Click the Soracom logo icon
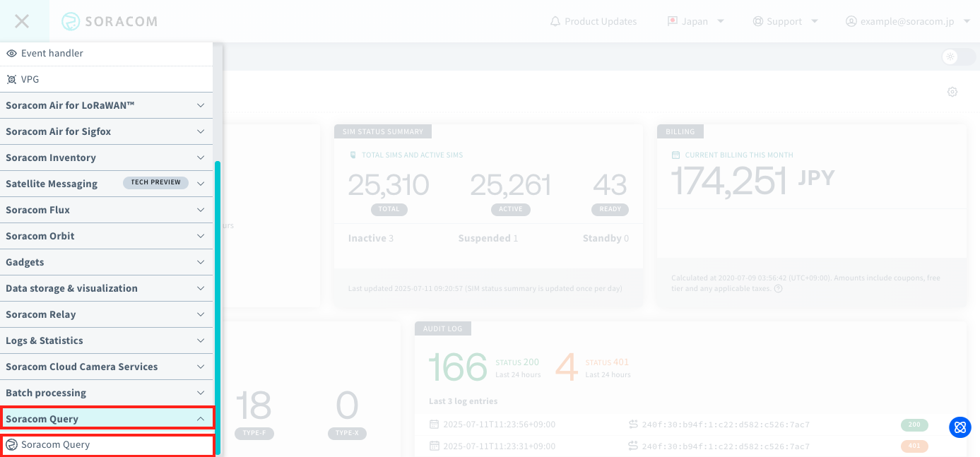Screen dimensions: 980x457 click(x=71, y=21)
